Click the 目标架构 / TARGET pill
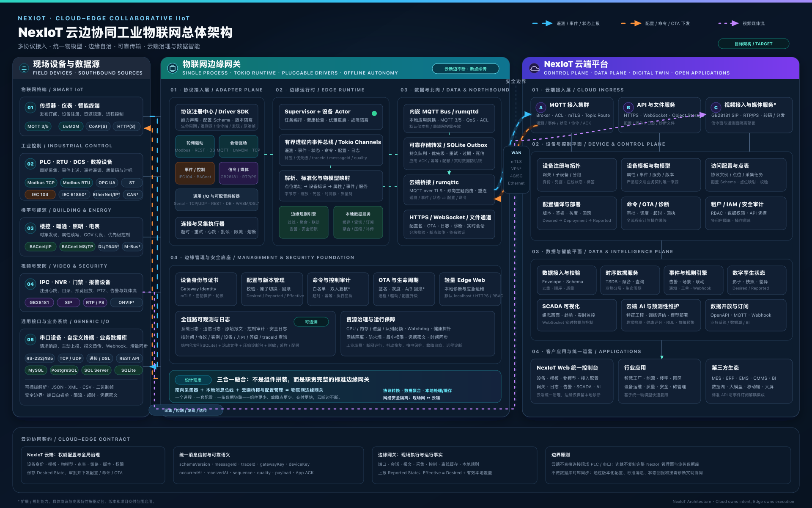The width and height of the screenshot is (812, 508). pyautogui.click(x=753, y=44)
